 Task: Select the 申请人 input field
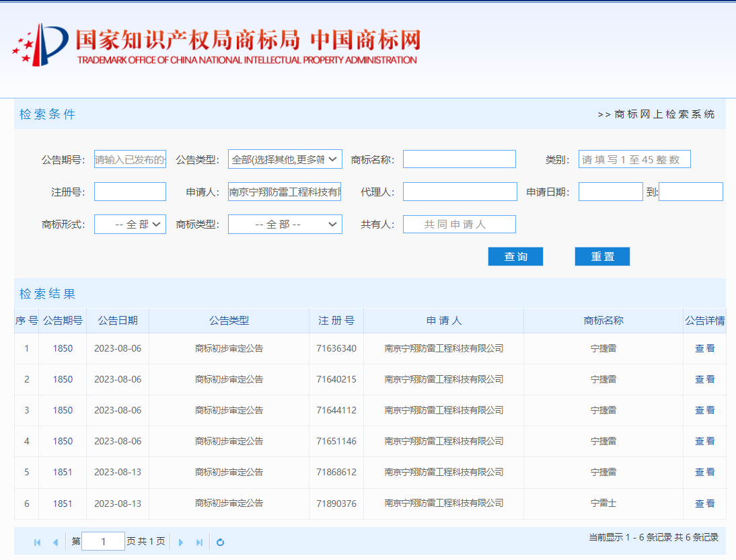click(285, 192)
